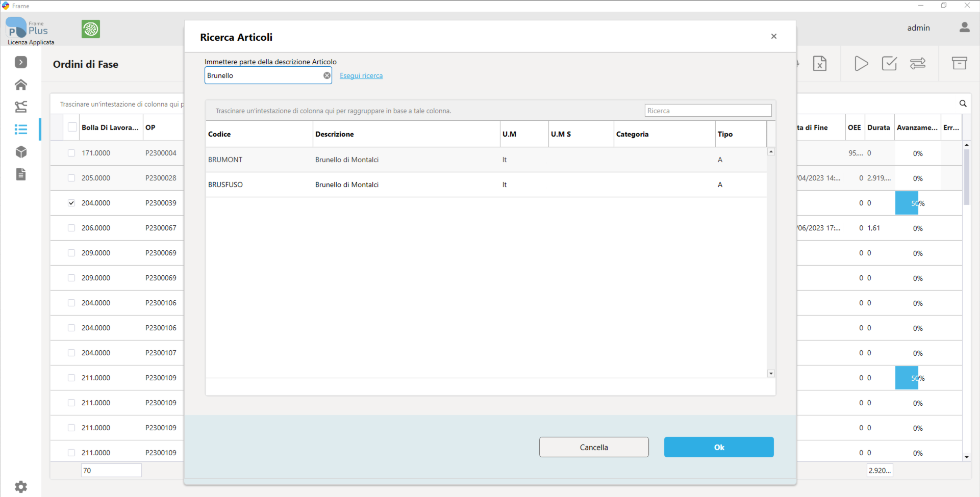Screen dimensions: 980x497
Task: Click the Cancella button
Action: pyautogui.click(x=594, y=447)
